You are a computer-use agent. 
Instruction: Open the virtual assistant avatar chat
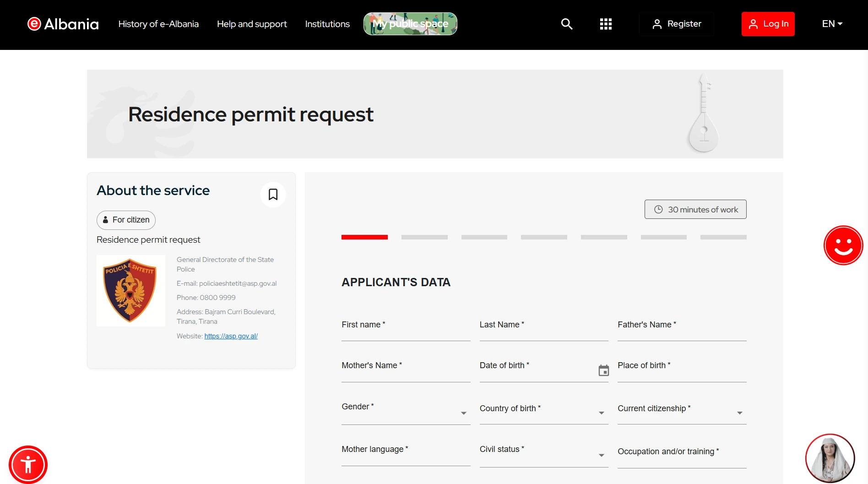pyautogui.click(x=830, y=458)
